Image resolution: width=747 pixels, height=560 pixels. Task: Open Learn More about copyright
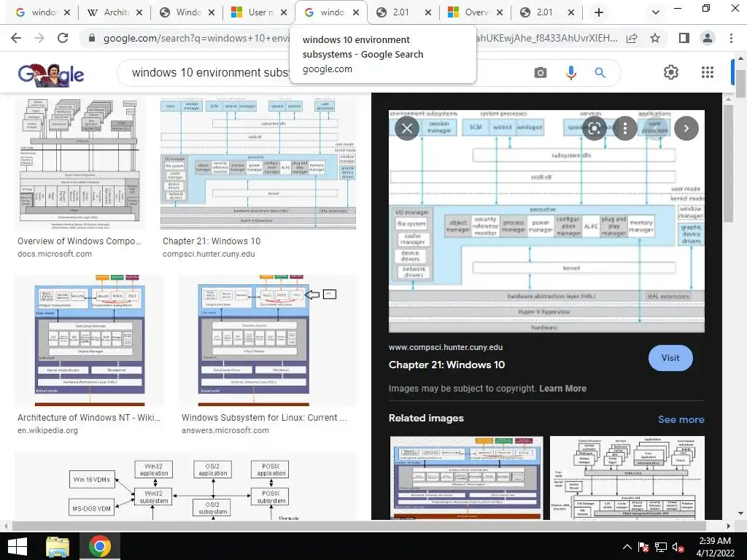(562, 388)
